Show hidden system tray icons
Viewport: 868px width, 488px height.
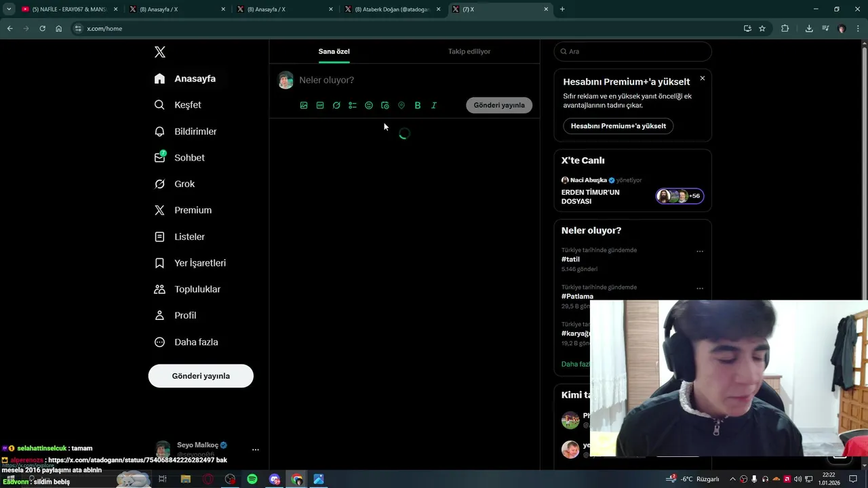tap(732, 479)
